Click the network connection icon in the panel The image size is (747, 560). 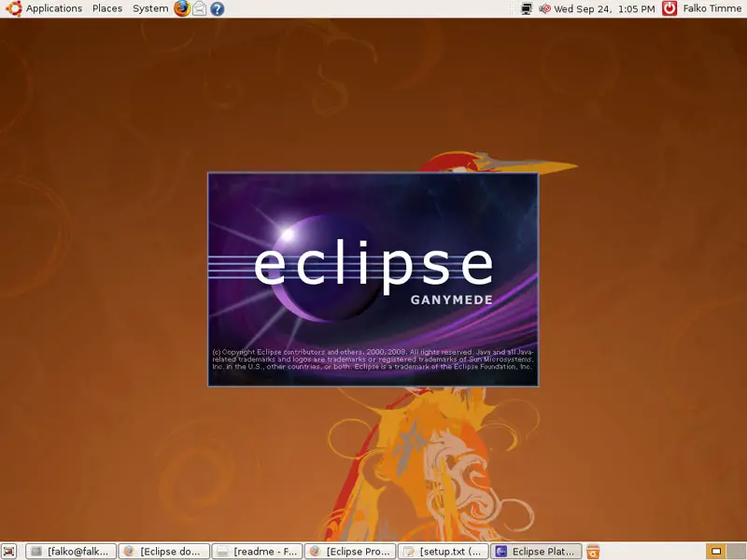coord(527,8)
